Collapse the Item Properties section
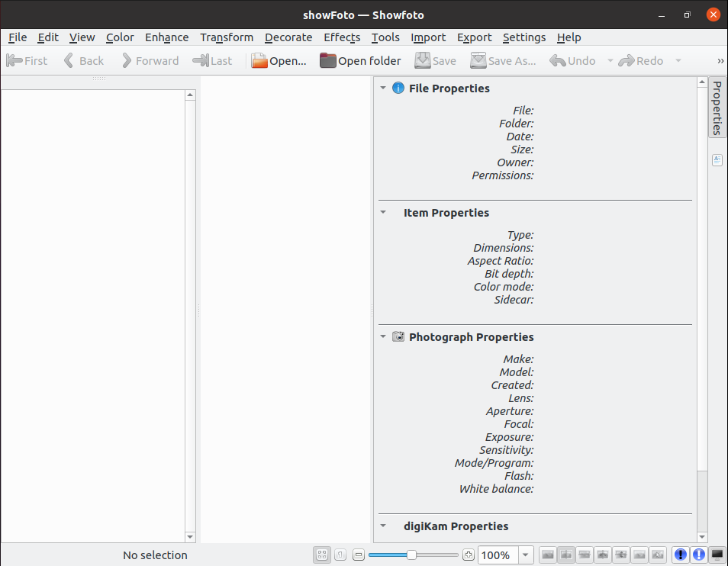 (x=382, y=212)
